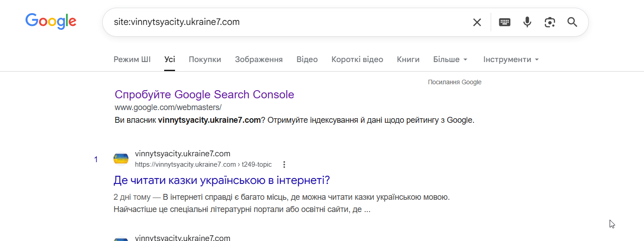Switch to the "Режим ШІ" tab
The width and height of the screenshot is (644, 241).
(132, 59)
